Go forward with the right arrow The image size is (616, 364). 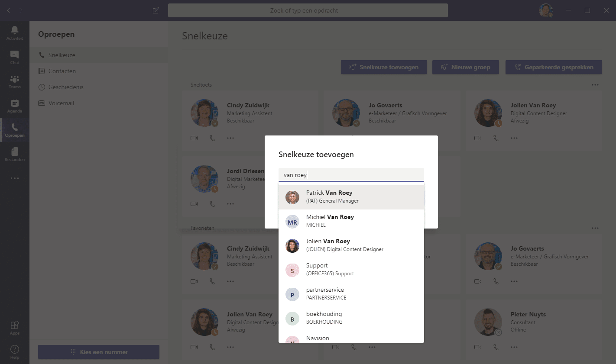coord(21,10)
